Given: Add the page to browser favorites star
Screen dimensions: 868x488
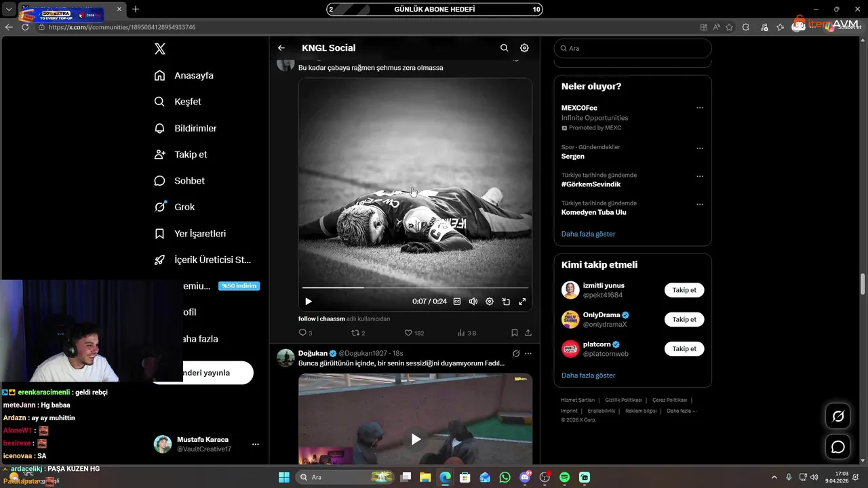Looking at the screenshot, I should pos(730,27).
